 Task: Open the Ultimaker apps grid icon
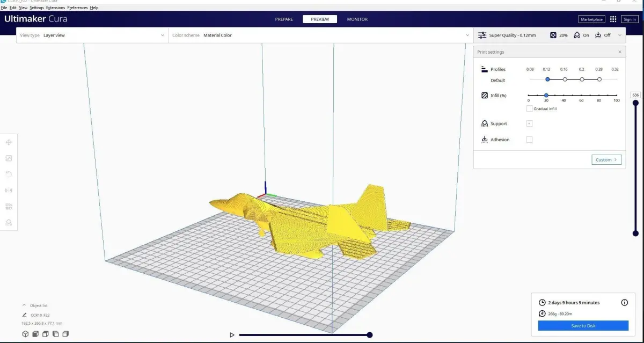pyautogui.click(x=613, y=19)
